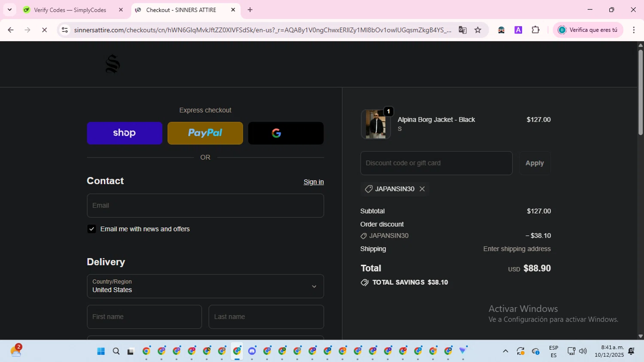Viewport: 644px width, 362px height.
Task: Click the page vertical scrollbar
Action: [641, 93]
